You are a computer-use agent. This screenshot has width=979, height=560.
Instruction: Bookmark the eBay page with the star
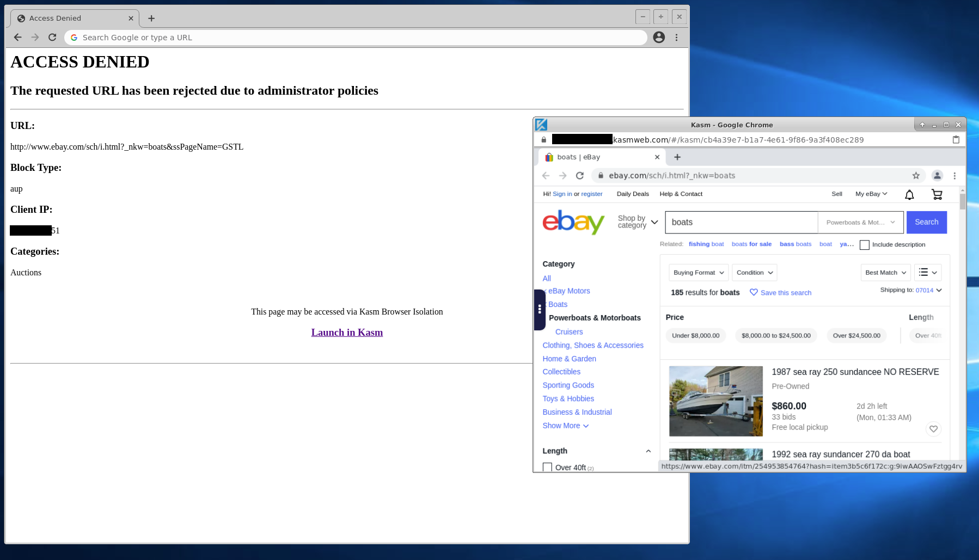pyautogui.click(x=916, y=175)
